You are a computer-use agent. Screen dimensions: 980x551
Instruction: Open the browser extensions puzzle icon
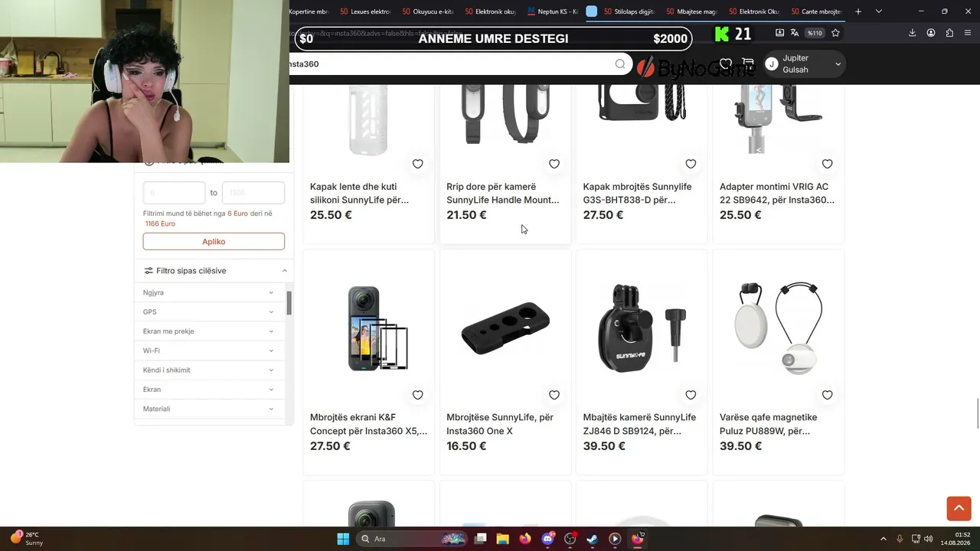[x=949, y=33]
